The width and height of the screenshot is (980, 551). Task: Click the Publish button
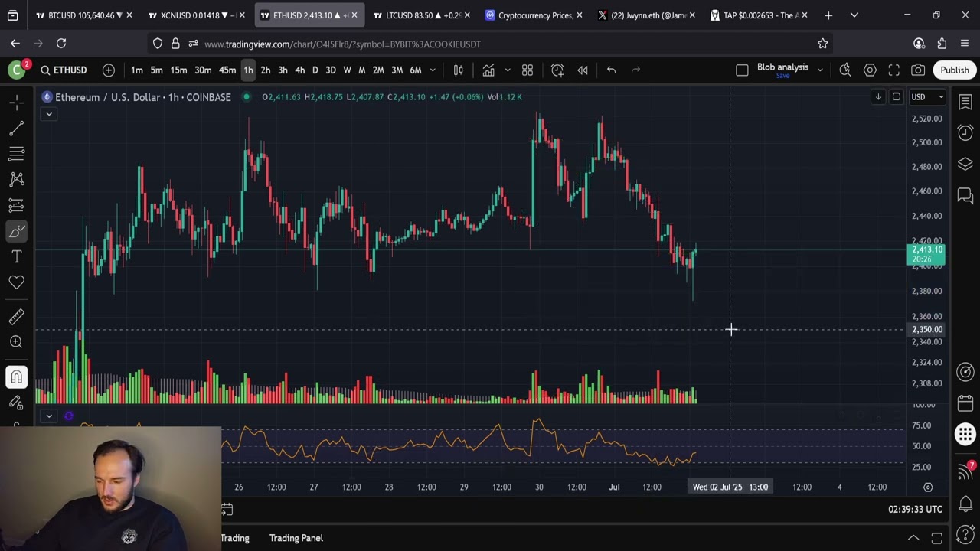coord(954,70)
